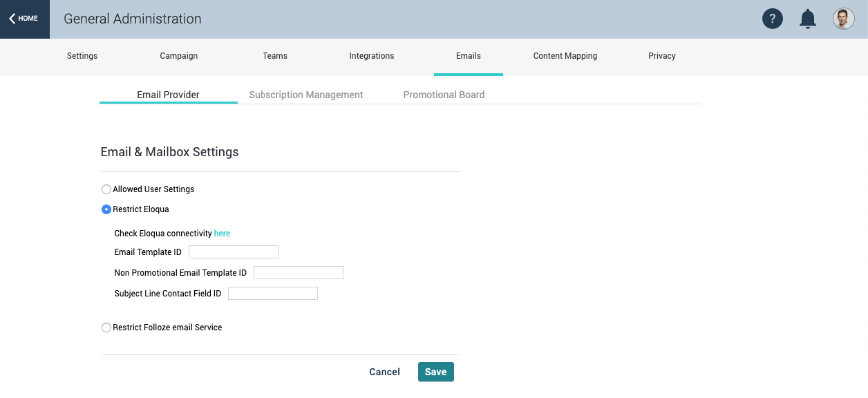
Task: Switch to the Privacy tab
Action: pos(661,56)
